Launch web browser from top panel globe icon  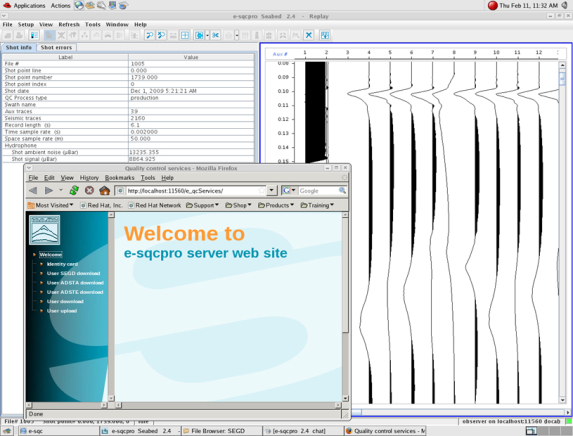79,5
